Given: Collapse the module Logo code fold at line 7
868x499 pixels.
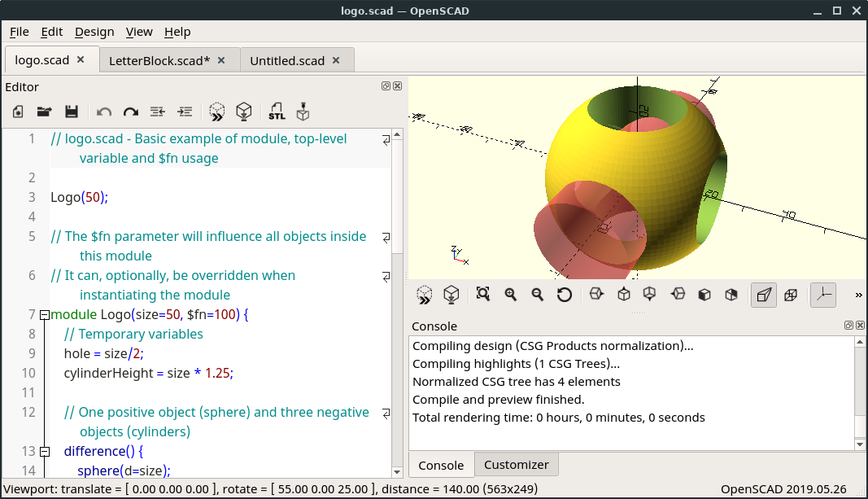Looking at the screenshot, I should point(44,315).
